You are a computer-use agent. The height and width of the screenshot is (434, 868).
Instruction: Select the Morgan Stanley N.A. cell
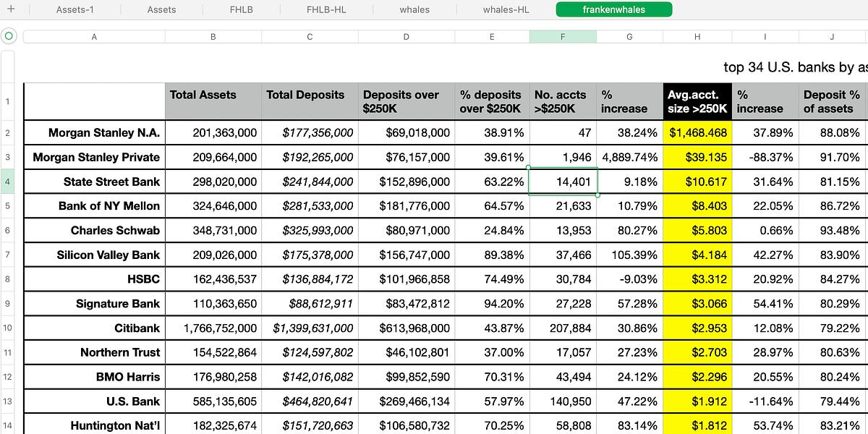94,133
